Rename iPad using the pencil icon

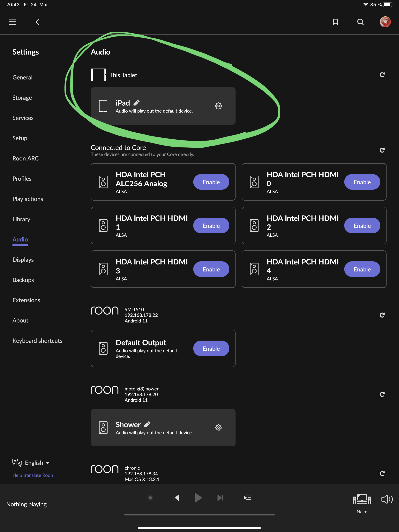pyautogui.click(x=136, y=103)
